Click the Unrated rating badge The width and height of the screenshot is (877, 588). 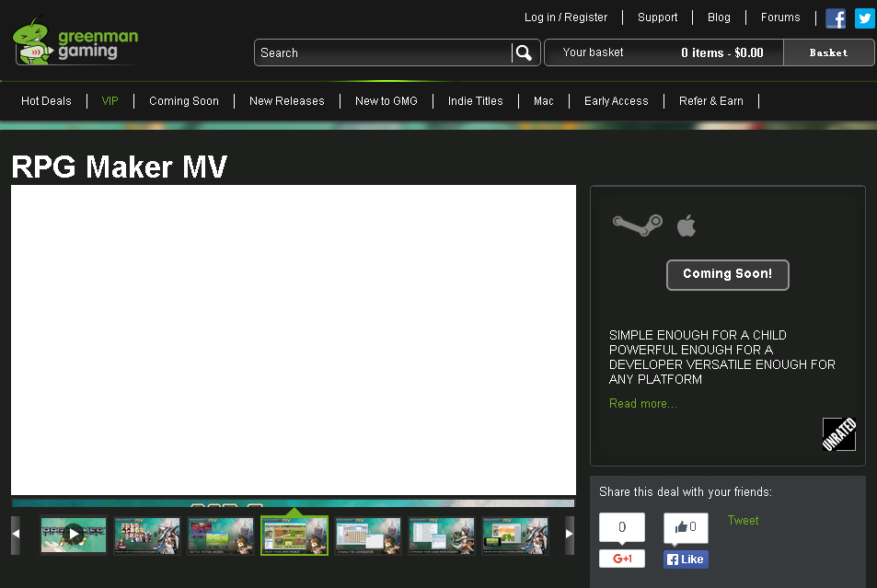click(x=839, y=434)
